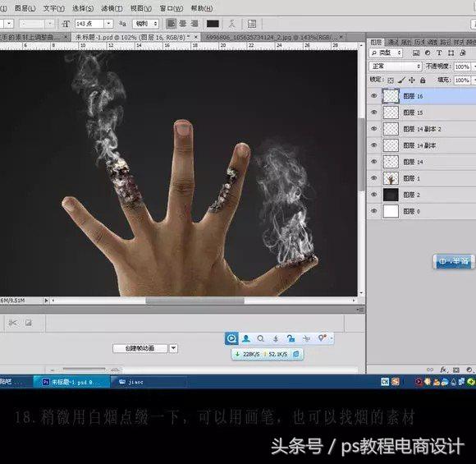Click the jiaoc taskbar button
This screenshot has width=476, height=464.
[x=149, y=382]
